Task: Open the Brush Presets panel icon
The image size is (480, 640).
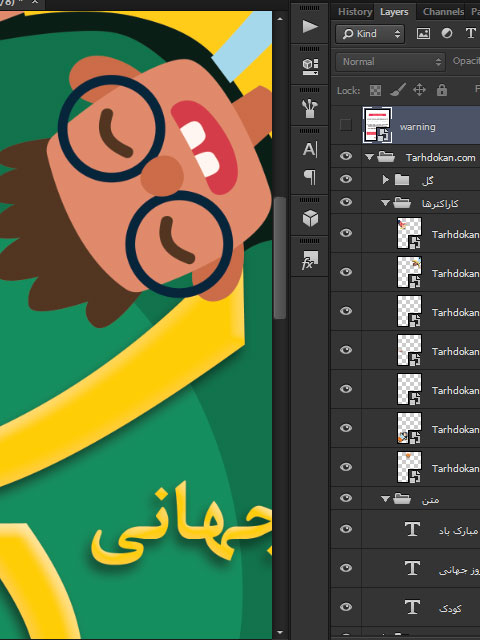Action: click(310, 108)
